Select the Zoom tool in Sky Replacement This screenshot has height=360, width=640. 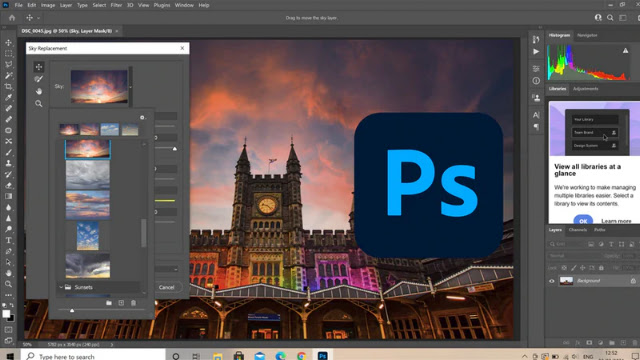click(x=39, y=104)
